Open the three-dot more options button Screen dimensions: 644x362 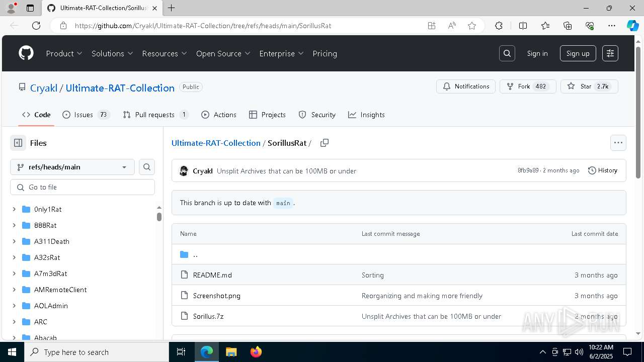(618, 143)
